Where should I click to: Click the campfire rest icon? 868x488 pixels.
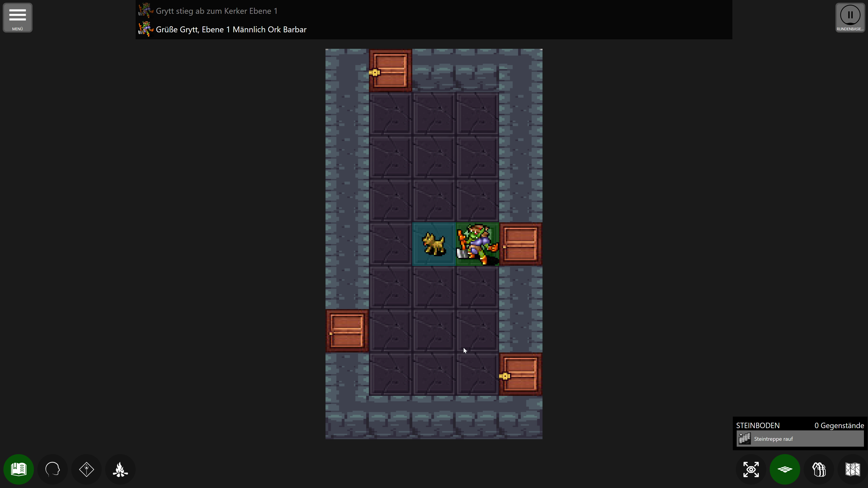pos(120,469)
